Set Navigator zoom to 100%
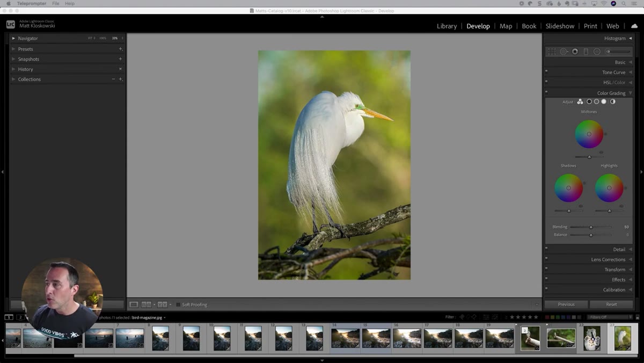Screen dimensions: 644x363 point(102,38)
